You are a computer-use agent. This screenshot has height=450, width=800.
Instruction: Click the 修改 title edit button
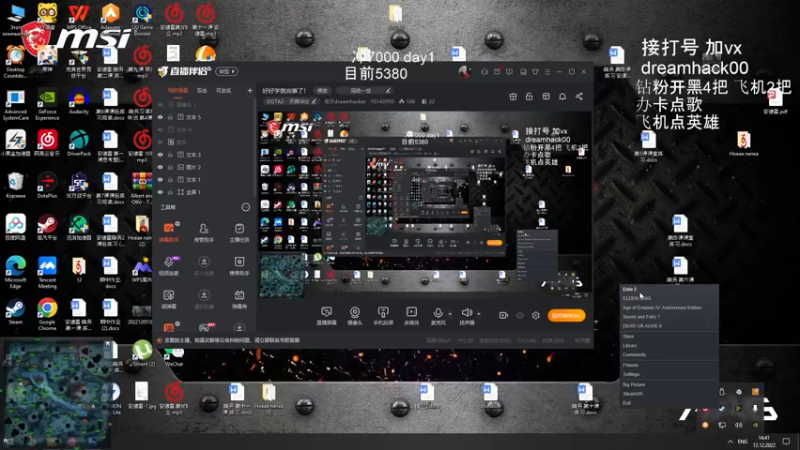click(x=322, y=91)
